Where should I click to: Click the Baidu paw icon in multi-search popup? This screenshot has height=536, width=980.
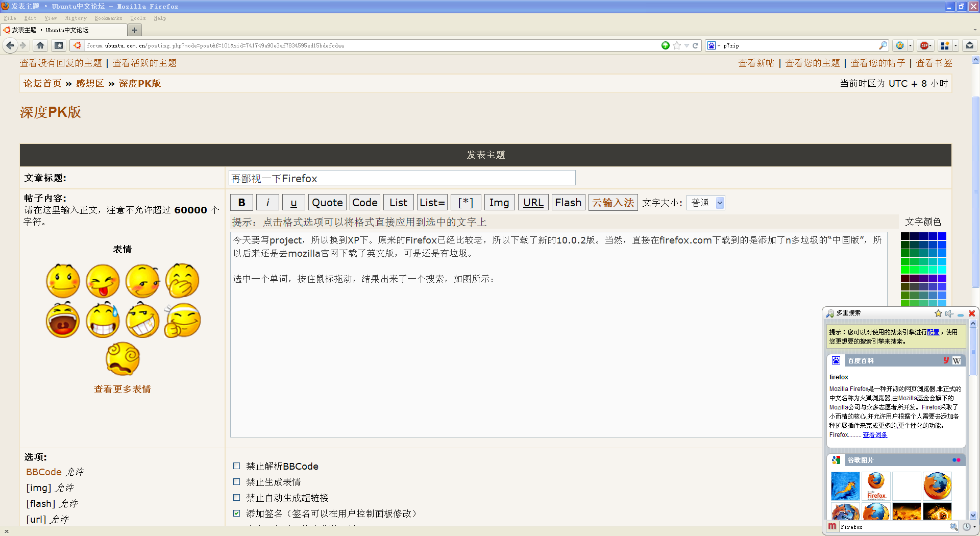click(x=836, y=360)
